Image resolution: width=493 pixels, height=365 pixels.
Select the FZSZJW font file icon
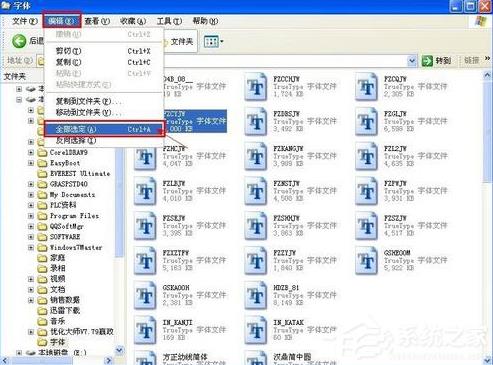pos(366,226)
